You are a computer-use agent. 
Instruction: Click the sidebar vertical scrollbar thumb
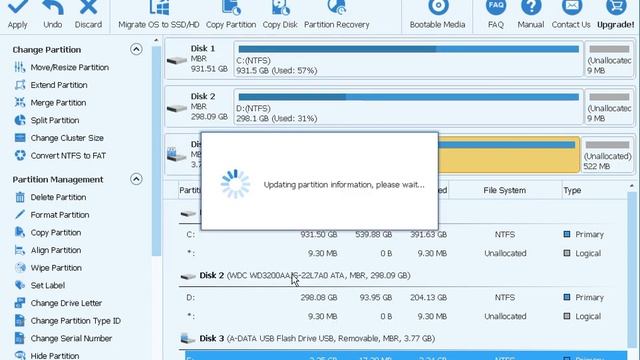point(156,151)
